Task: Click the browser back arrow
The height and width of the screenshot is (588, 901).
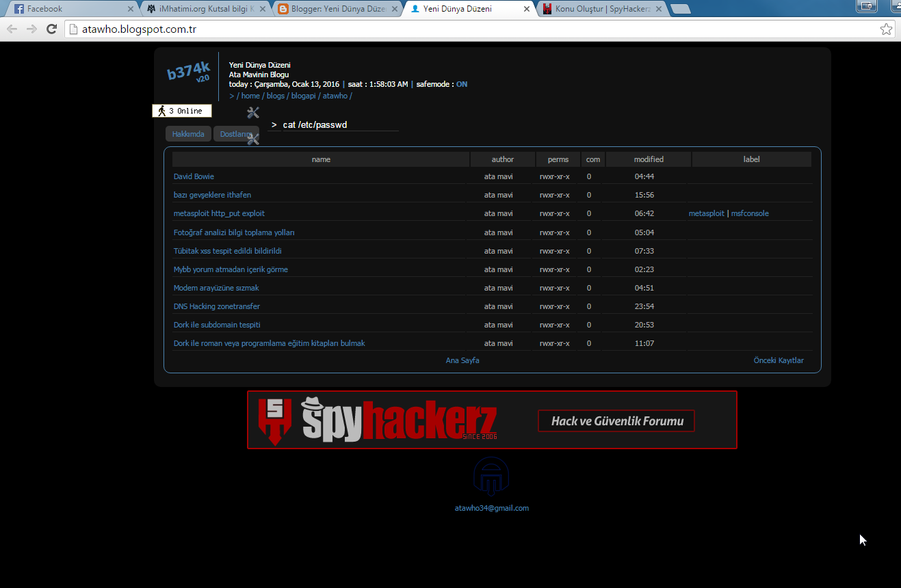Action: coord(12,29)
